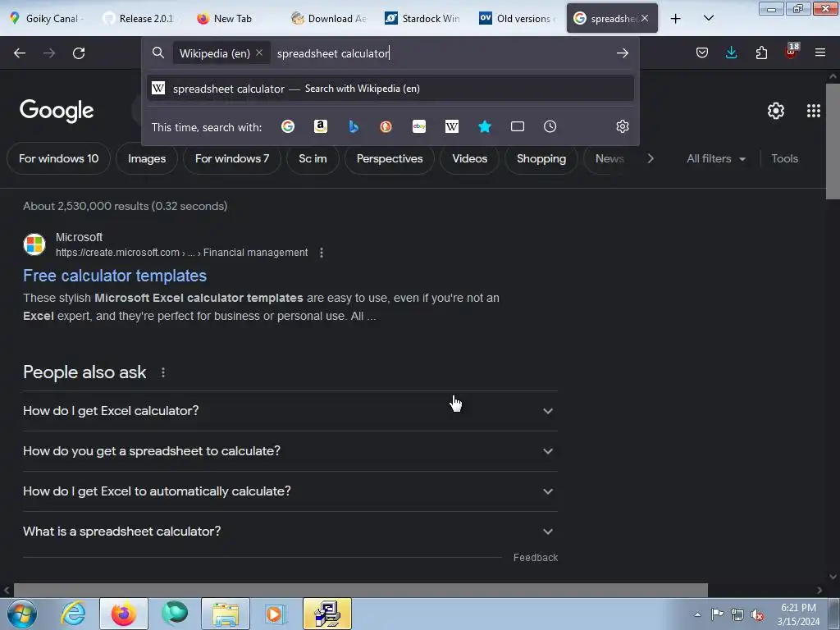Search this time with DuckDuckGo
The width and height of the screenshot is (840, 630).
point(386,126)
